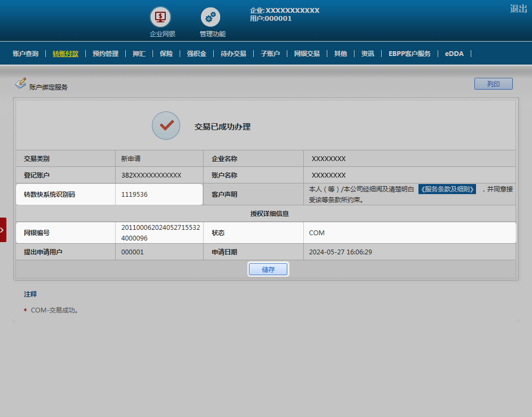The height and width of the screenshot is (417, 532).
Task: Go to the 保险 menu
Action: tap(166, 54)
